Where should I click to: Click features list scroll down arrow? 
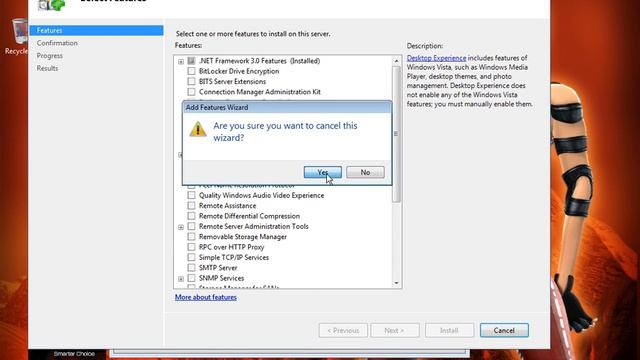pos(396,283)
